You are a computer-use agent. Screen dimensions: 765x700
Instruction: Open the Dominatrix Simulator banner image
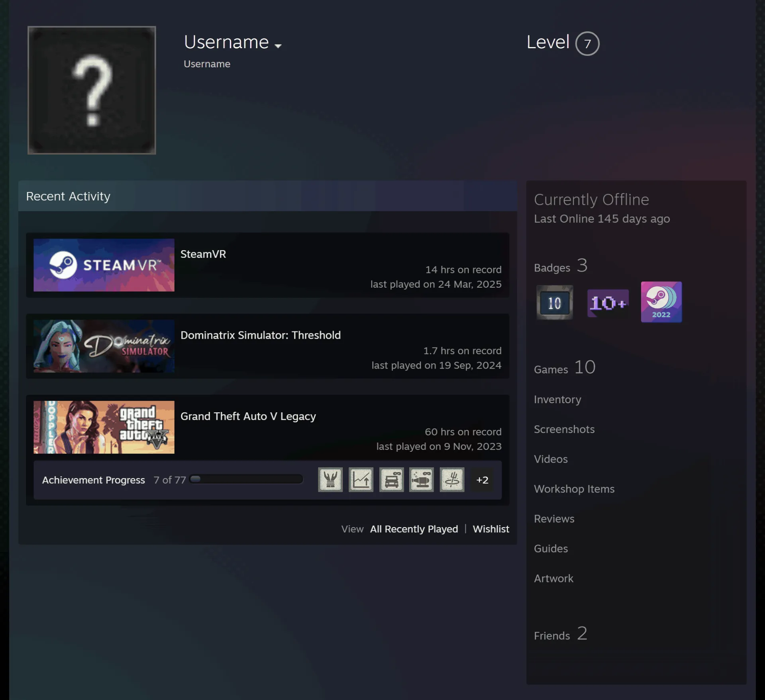(x=104, y=346)
